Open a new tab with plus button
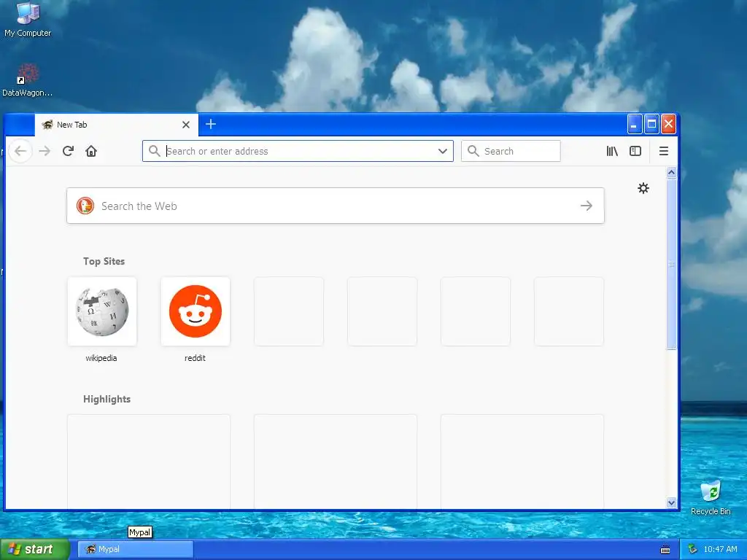 211,124
